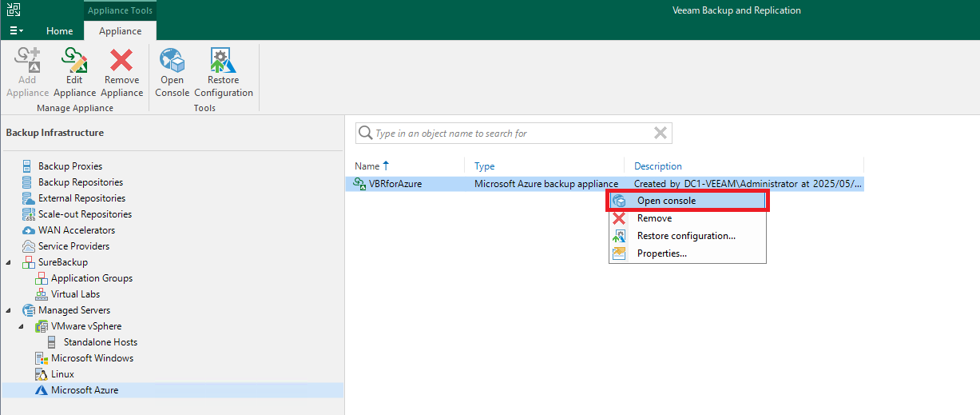This screenshot has height=415, width=980.
Task: Clear the search box with X
Action: pos(661,134)
